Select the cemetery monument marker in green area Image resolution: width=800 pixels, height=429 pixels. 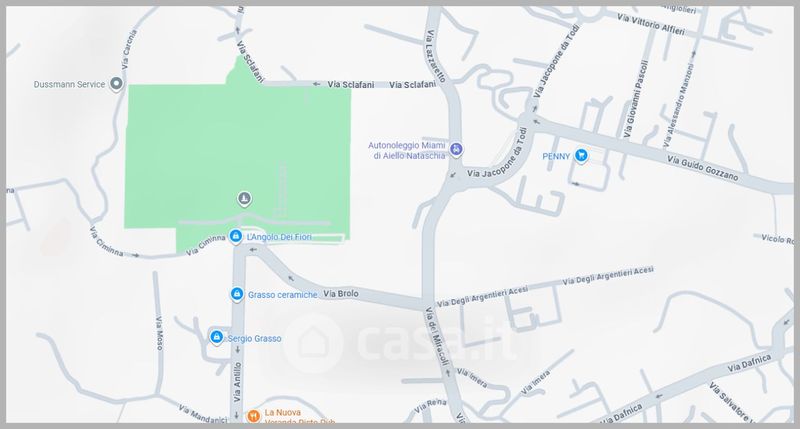tap(244, 199)
